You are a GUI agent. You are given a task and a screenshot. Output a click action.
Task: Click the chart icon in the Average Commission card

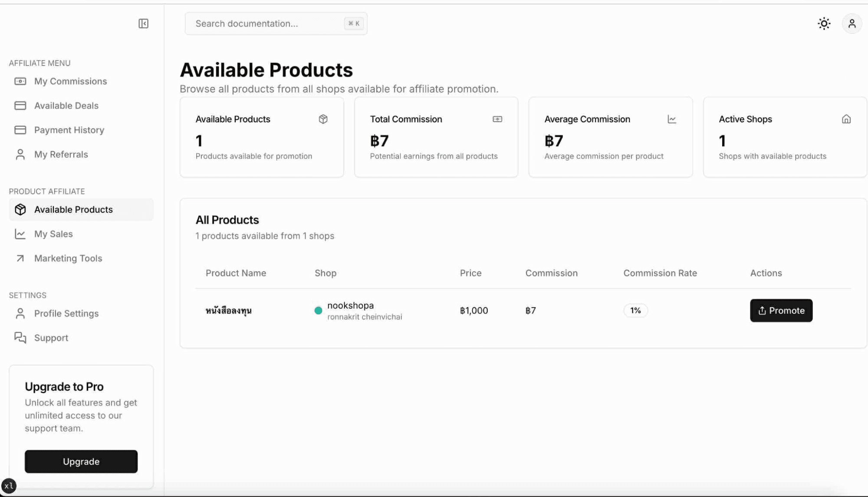[x=672, y=119]
